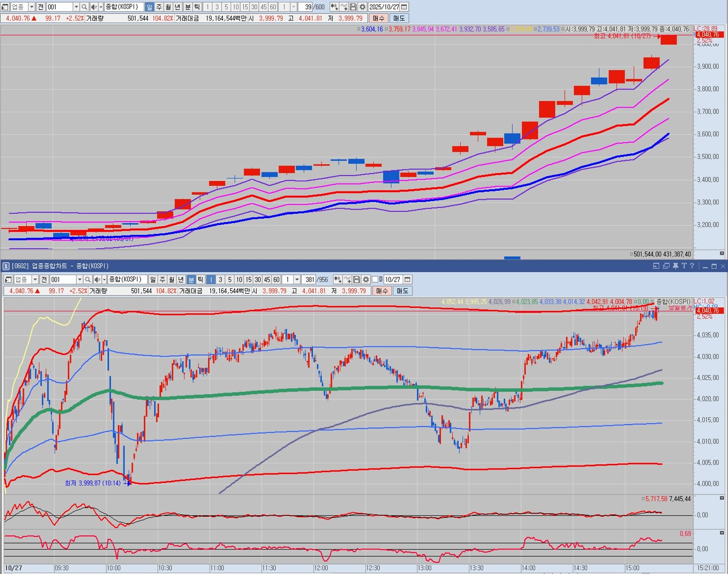The height and width of the screenshot is (574, 728).
Task: Select the 30-minute tab in lower chart
Action: click(257, 279)
